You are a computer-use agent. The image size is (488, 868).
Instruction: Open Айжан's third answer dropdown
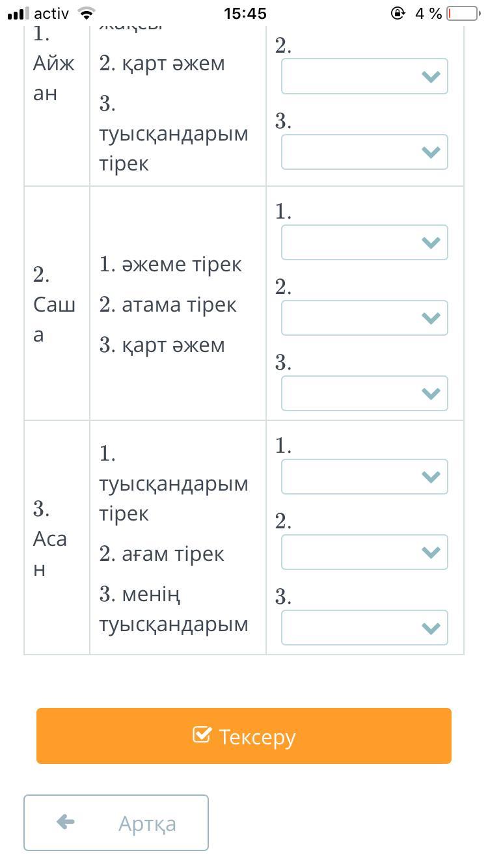tap(364, 152)
